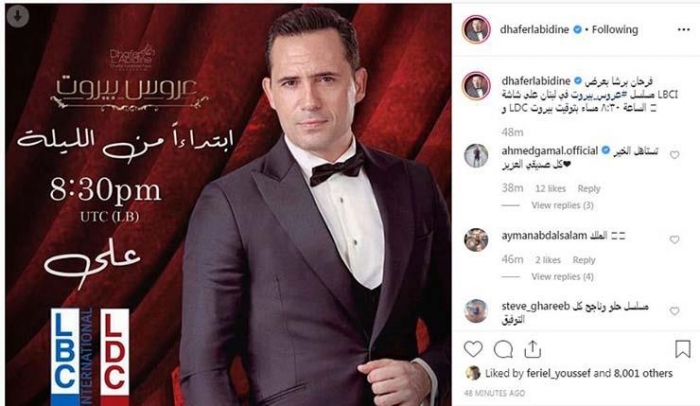Open the feriel_youssef profile in Liked by
The image size is (700, 406).
[558, 373]
